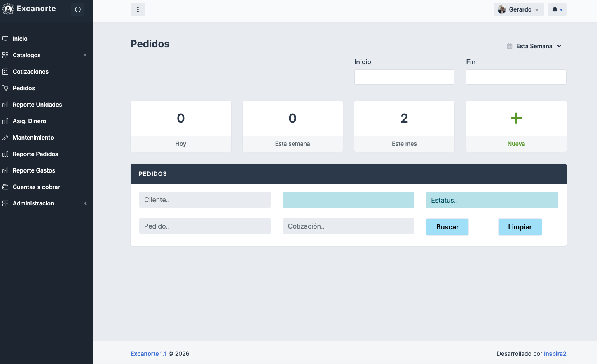Open the blank light-blue dropdown field

(349, 200)
